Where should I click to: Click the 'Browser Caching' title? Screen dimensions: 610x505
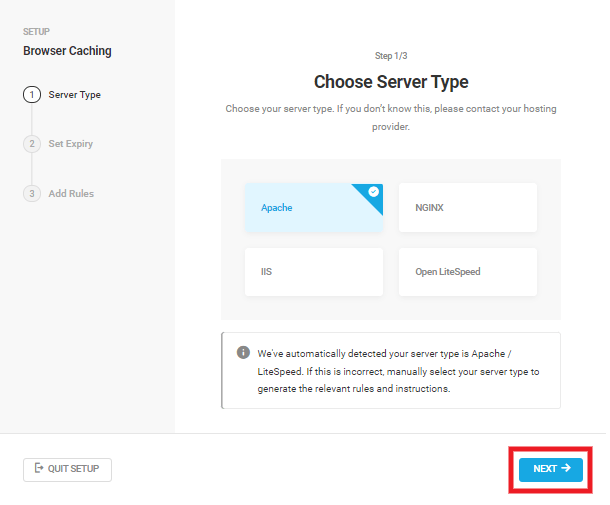(x=67, y=51)
